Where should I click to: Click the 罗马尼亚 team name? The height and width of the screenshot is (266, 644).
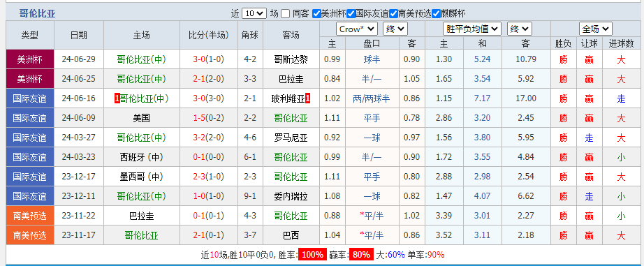(x=291, y=138)
